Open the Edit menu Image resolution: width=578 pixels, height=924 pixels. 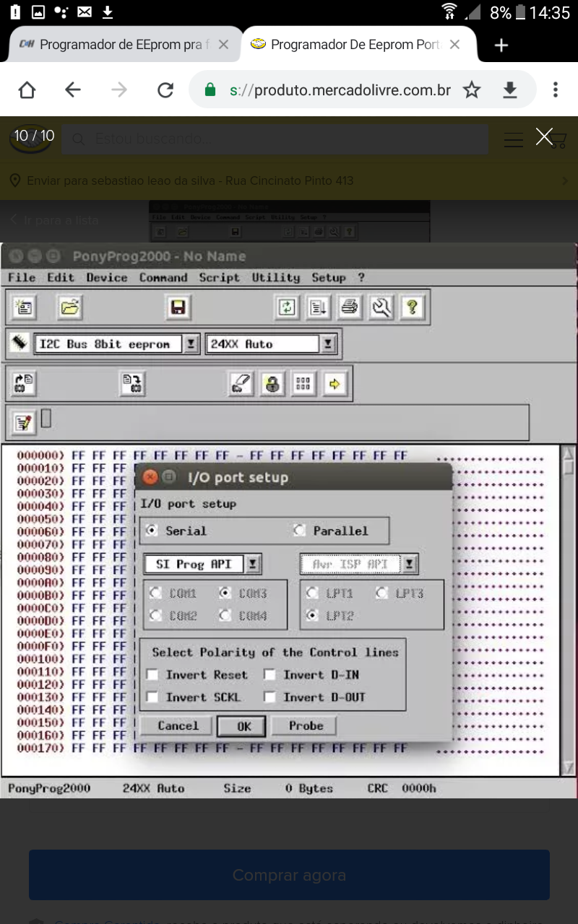(x=61, y=278)
